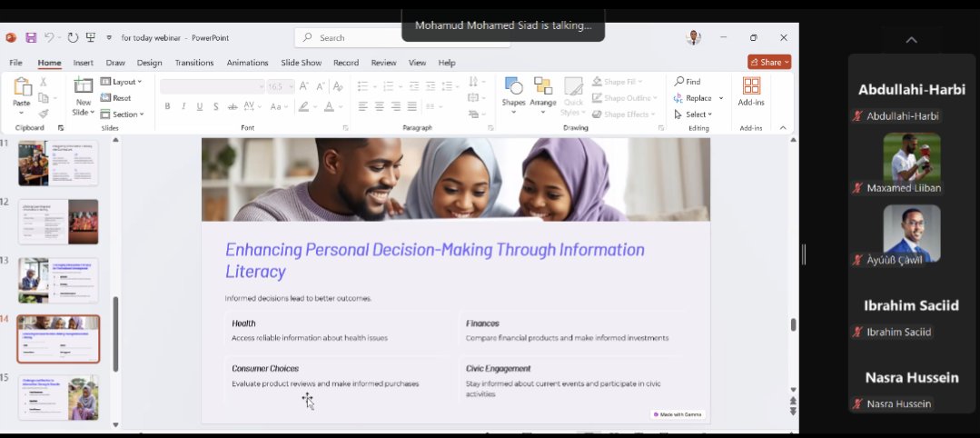The image size is (980, 438).
Task: Click the slide panel vertical scrollbar thumb
Action: [115, 334]
